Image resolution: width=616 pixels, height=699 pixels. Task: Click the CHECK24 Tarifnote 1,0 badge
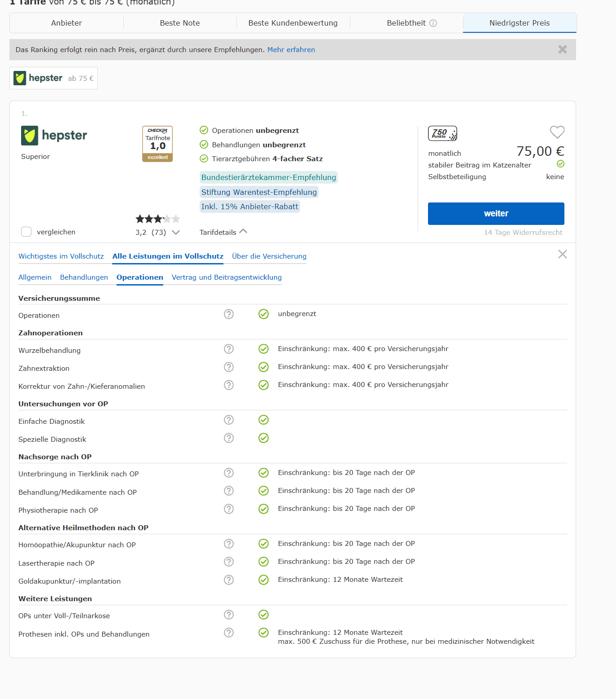pos(157,144)
